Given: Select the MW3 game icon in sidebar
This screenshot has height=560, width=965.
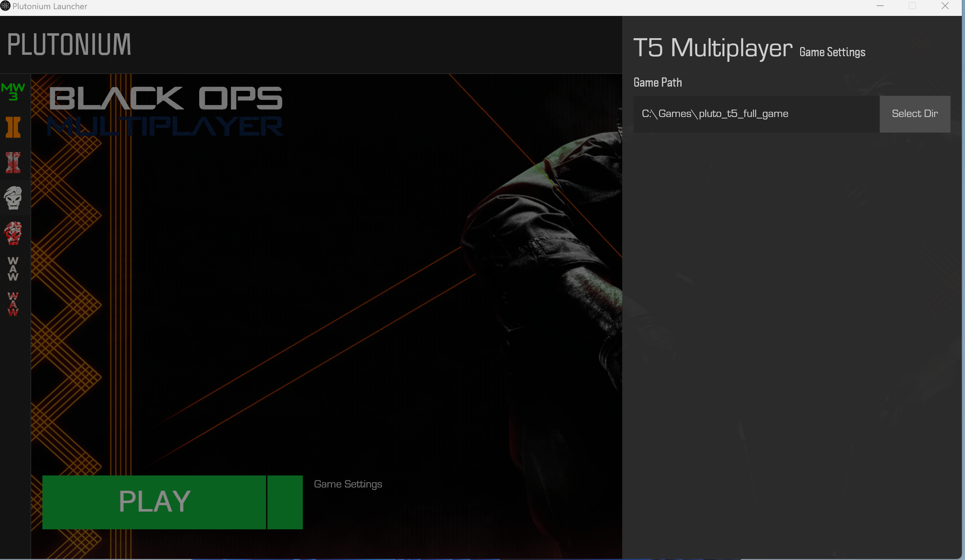Looking at the screenshot, I should click(x=13, y=92).
